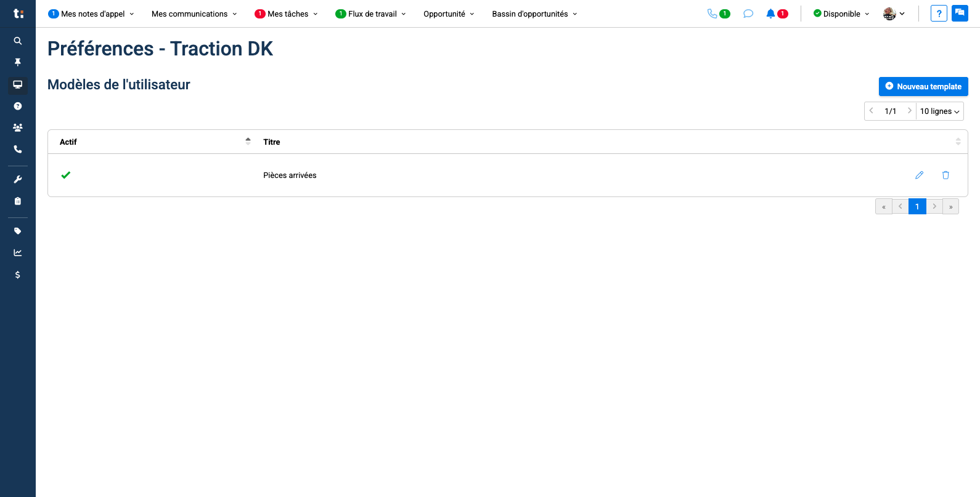Edit the Pièces arrivées template

(x=919, y=176)
